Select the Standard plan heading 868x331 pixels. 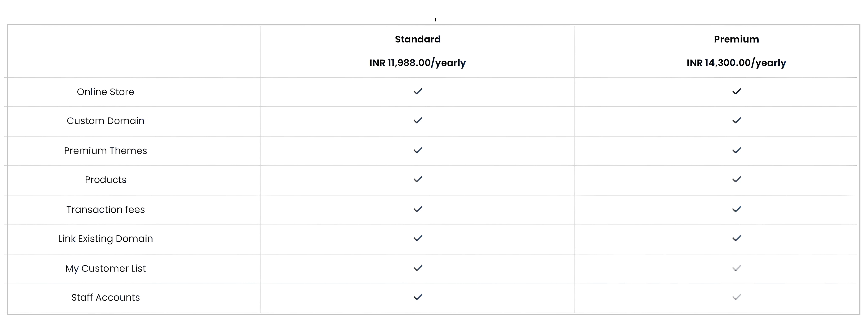point(418,39)
